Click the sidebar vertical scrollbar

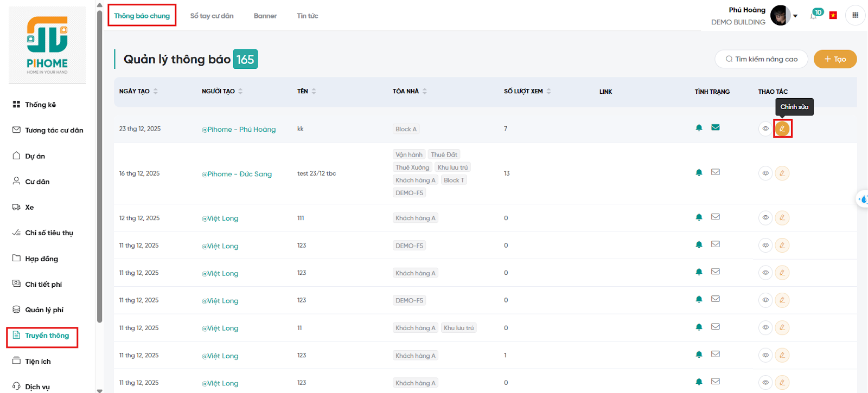coord(99,163)
